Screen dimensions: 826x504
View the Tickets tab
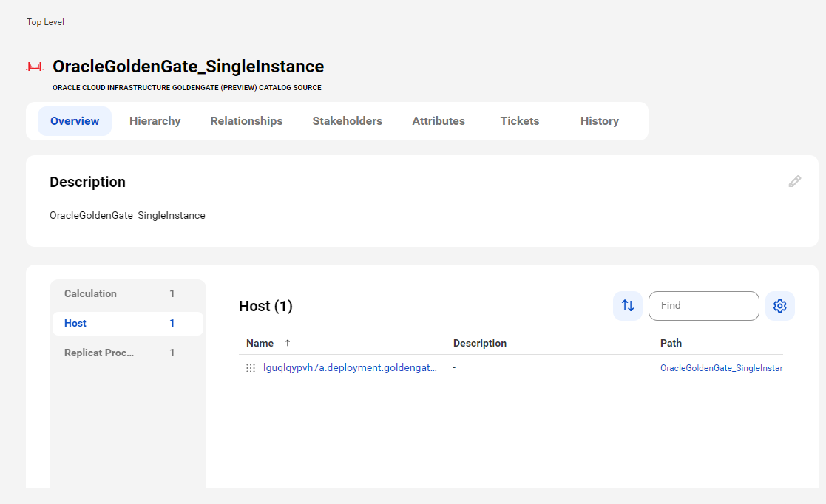(519, 121)
